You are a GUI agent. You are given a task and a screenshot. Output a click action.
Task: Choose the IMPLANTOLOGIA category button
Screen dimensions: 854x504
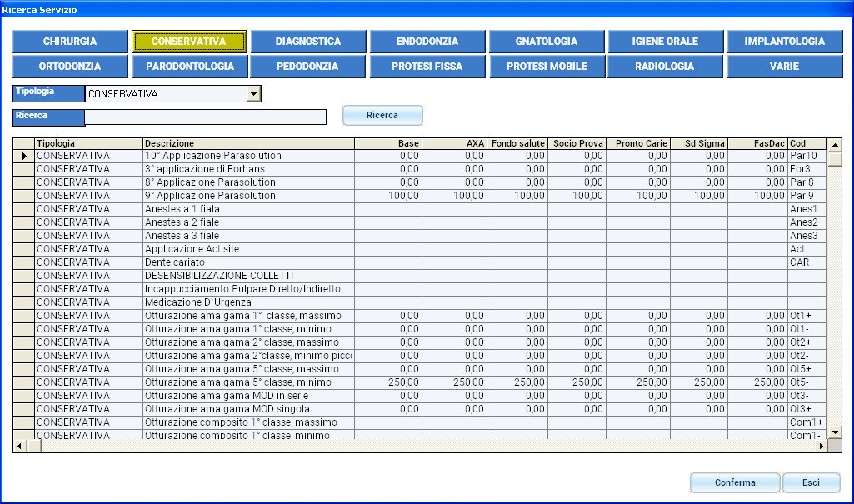[x=784, y=41]
